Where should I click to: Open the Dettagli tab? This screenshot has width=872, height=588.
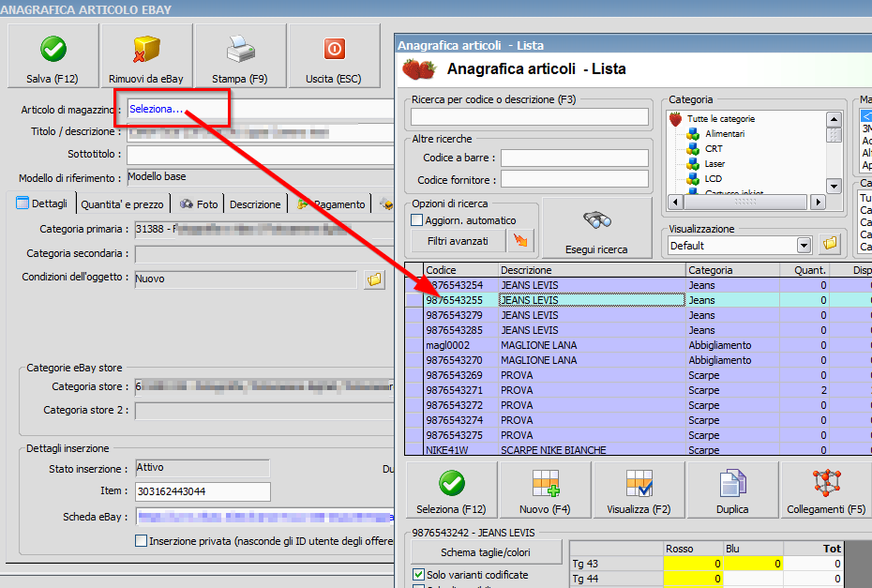42,204
